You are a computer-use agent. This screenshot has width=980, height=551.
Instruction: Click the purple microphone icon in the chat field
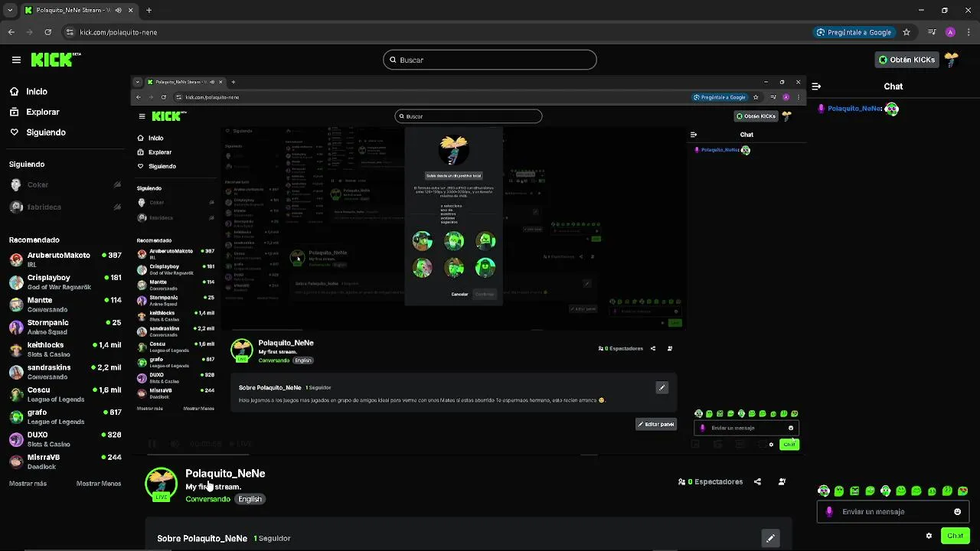pyautogui.click(x=829, y=512)
